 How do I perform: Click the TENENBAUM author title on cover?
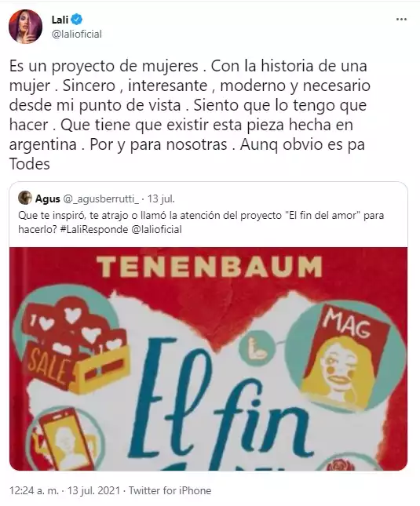pyautogui.click(x=210, y=267)
